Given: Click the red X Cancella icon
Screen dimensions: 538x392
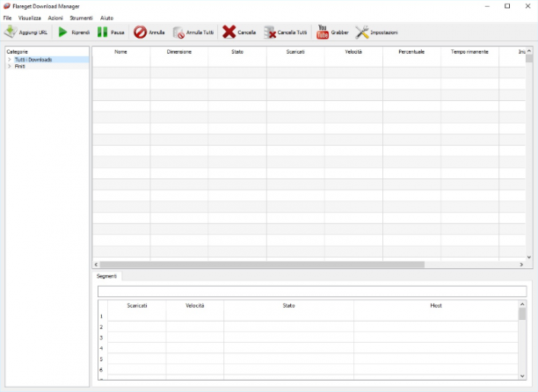Looking at the screenshot, I should tap(229, 32).
